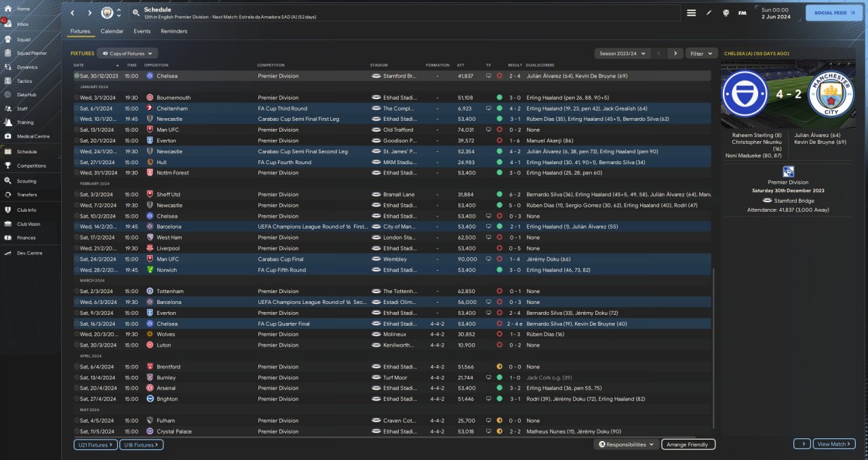Image resolution: width=868 pixels, height=460 pixels.
Task: Open the hamburger menu icon
Action: 691,13
